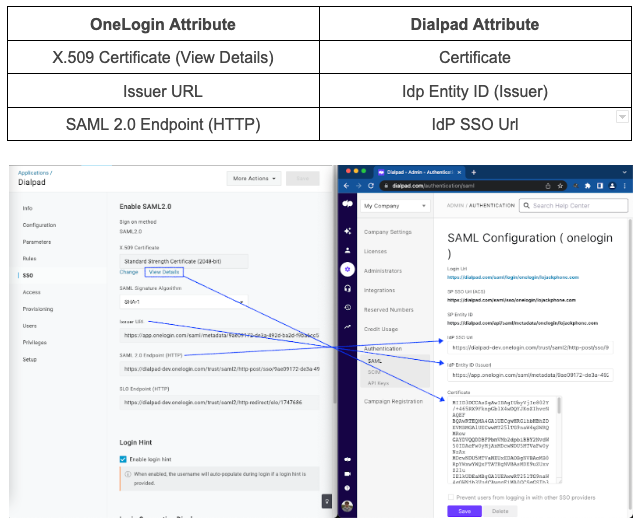Click the purple Save button in Dialpad
The height and width of the screenshot is (523, 643).
[464, 511]
